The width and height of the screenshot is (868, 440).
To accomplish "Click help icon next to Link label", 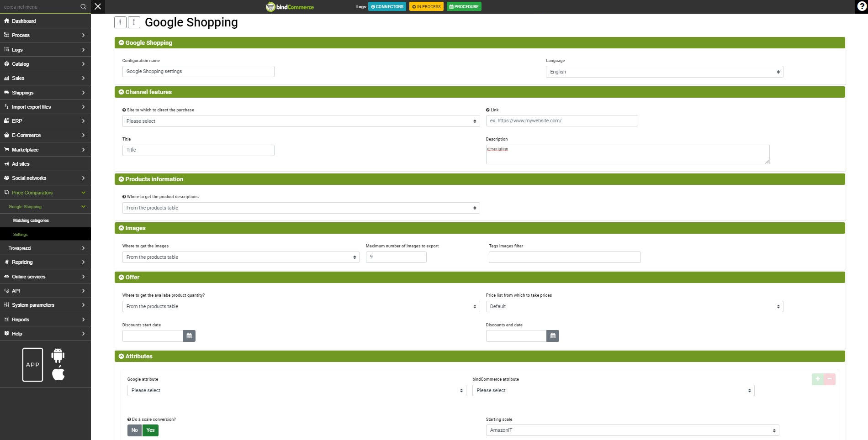I will pos(487,110).
